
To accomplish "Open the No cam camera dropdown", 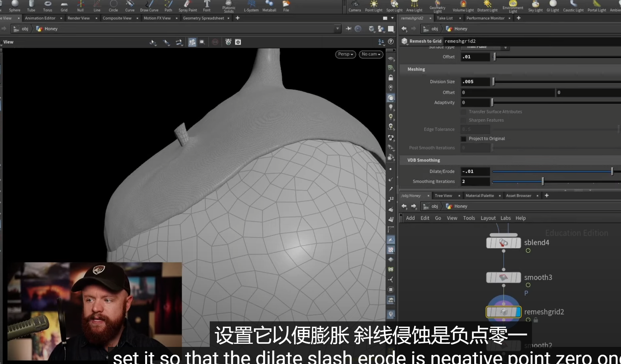I will click(371, 54).
